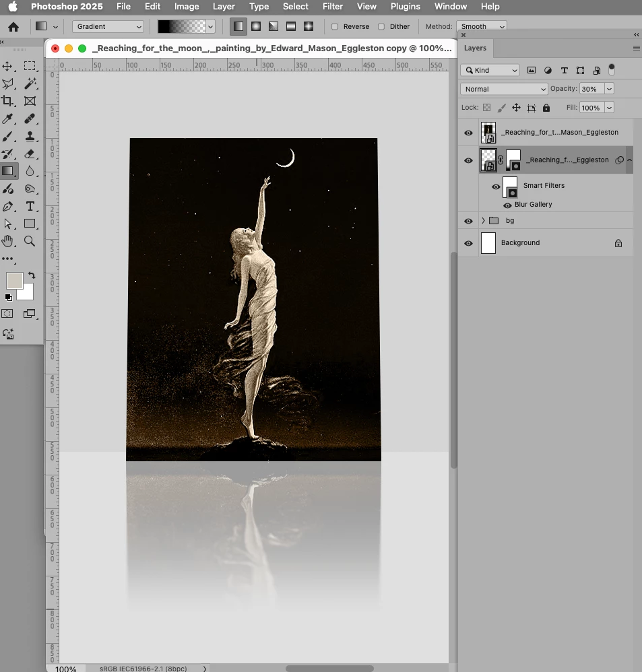
Task: Open the tool preset picker arrow
Action: tap(55, 26)
